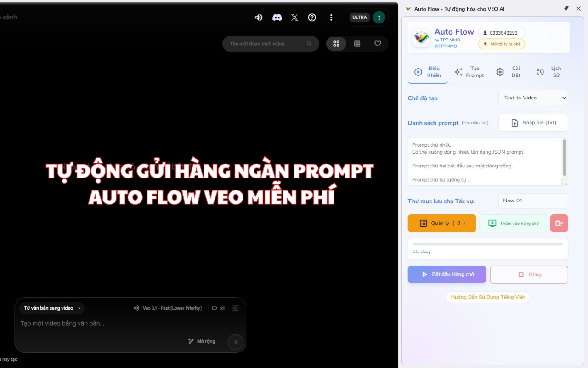
Task: Switch to large grid view
Action: click(x=336, y=44)
